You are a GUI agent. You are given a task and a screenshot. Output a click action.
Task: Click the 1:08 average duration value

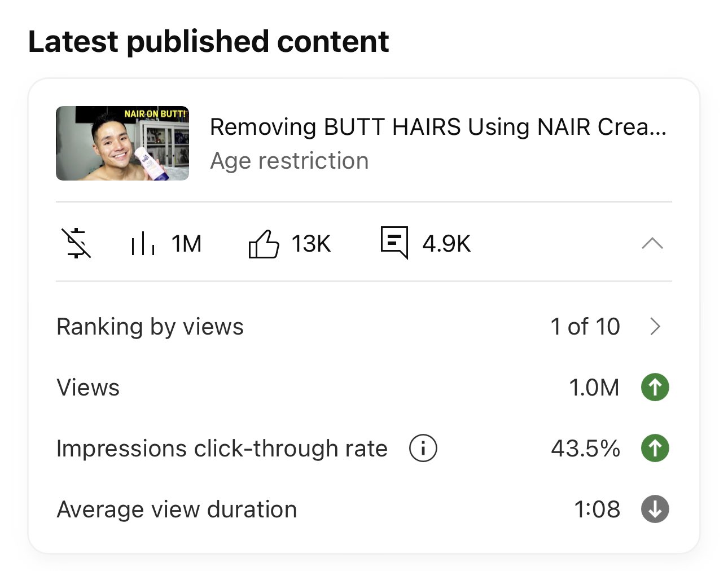tap(597, 509)
